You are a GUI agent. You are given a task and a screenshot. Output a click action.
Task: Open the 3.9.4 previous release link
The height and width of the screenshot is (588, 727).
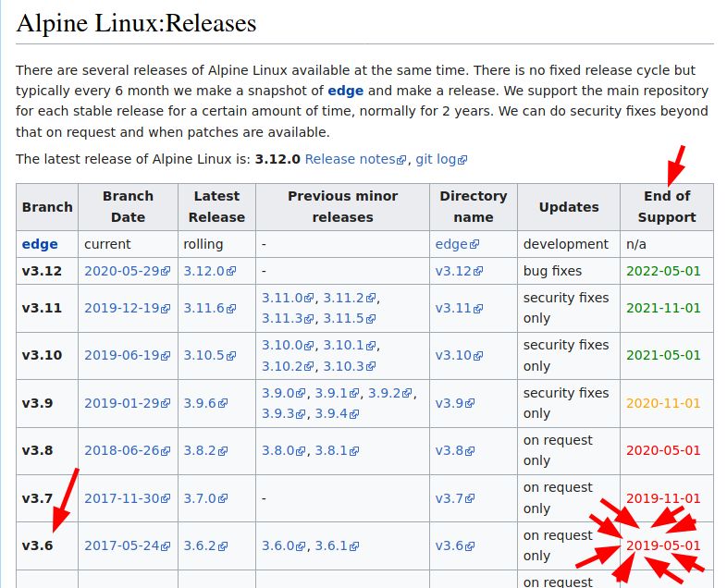[337, 413]
